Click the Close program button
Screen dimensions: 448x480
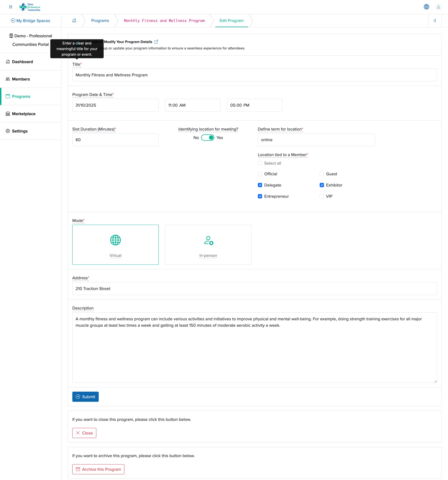[84, 433]
